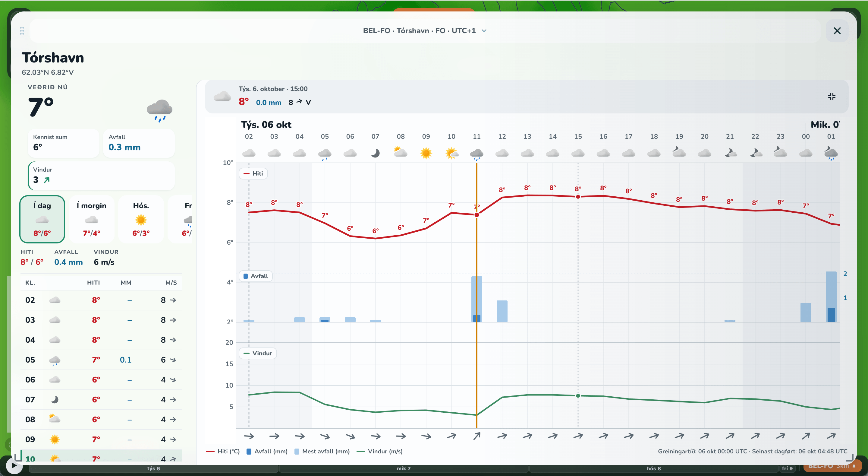Select the Í dag forecast card
This screenshot has width=868, height=476.
tap(42, 219)
